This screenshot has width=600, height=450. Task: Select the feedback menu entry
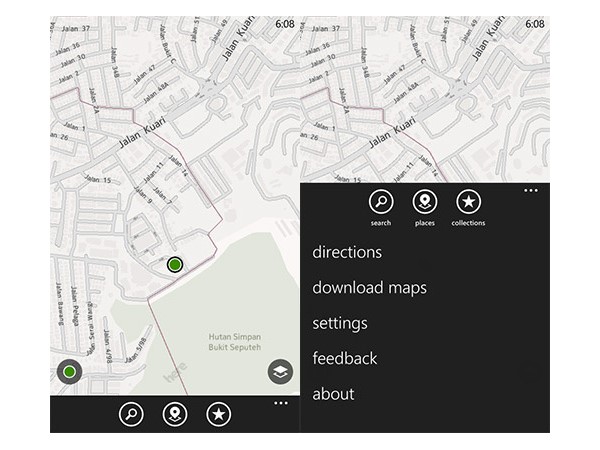pos(345,358)
